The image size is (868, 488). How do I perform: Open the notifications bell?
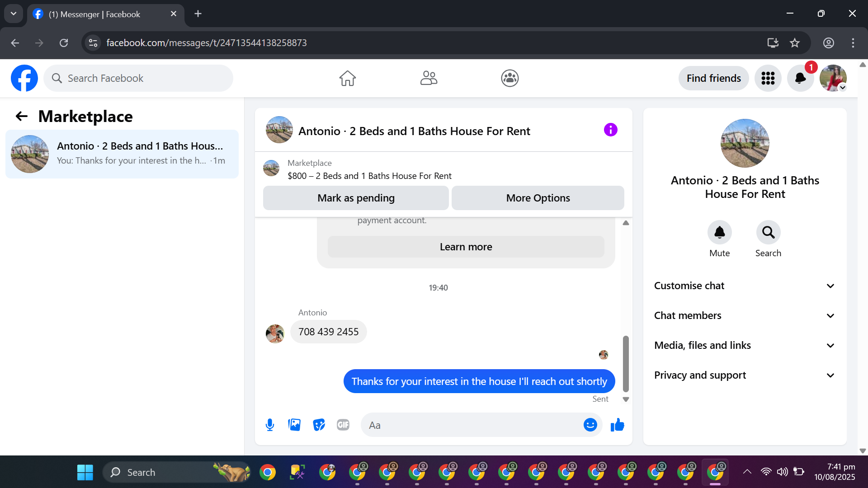click(800, 79)
